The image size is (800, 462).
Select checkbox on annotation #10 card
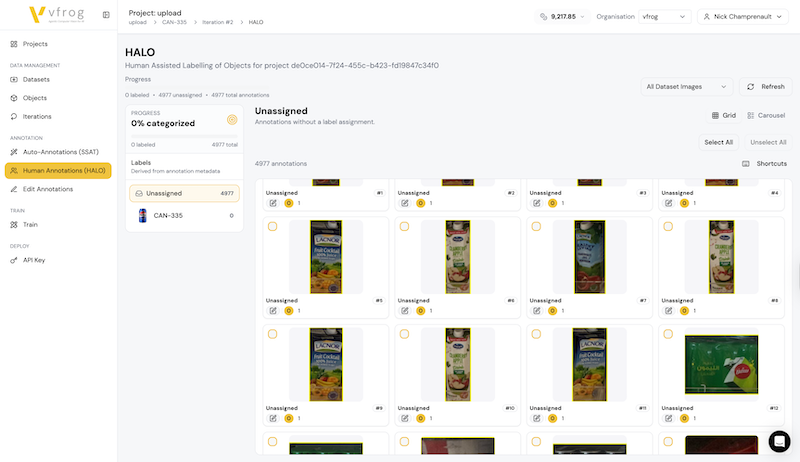click(x=404, y=334)
